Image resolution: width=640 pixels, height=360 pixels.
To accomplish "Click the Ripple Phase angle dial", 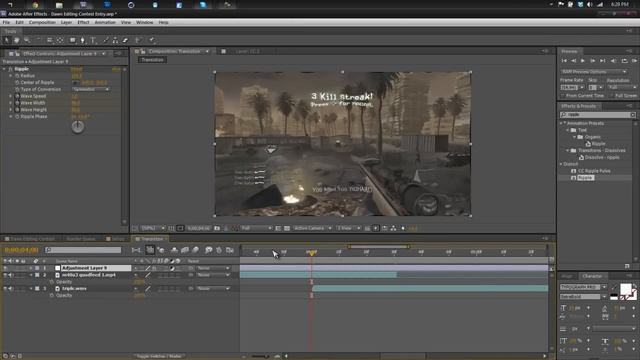I will tap(78, 127).
